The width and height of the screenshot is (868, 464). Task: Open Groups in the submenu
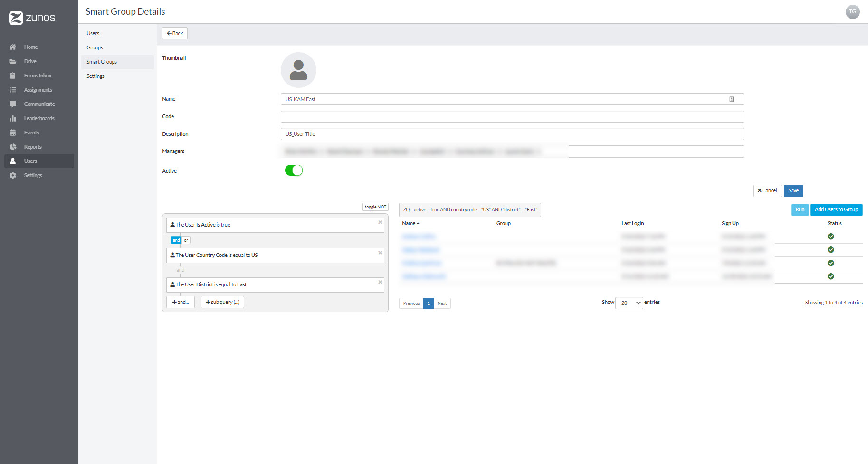click(x=95, y=47)
